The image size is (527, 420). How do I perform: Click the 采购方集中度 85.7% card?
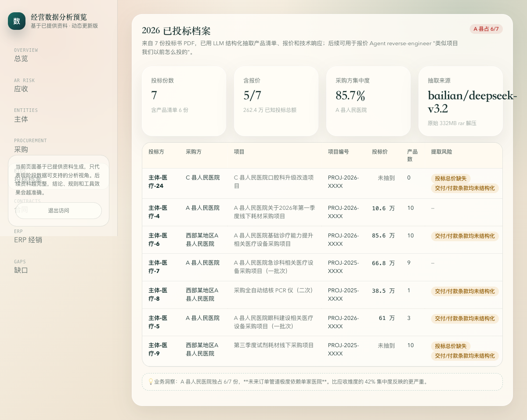(x=368, y=101)
